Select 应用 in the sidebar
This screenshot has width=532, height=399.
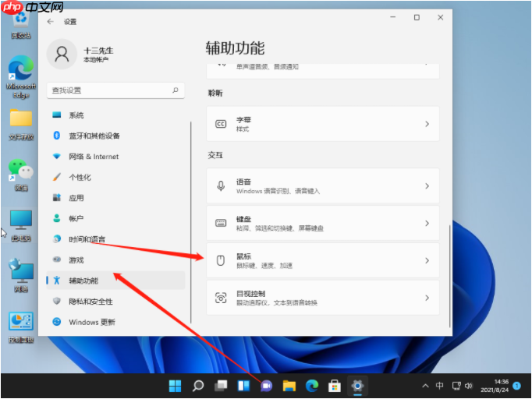(115, 198)
